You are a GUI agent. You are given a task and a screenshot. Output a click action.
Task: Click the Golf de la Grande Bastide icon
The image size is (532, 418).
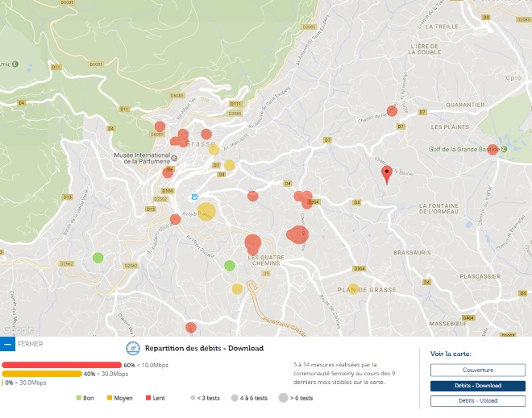click(505, 148)
